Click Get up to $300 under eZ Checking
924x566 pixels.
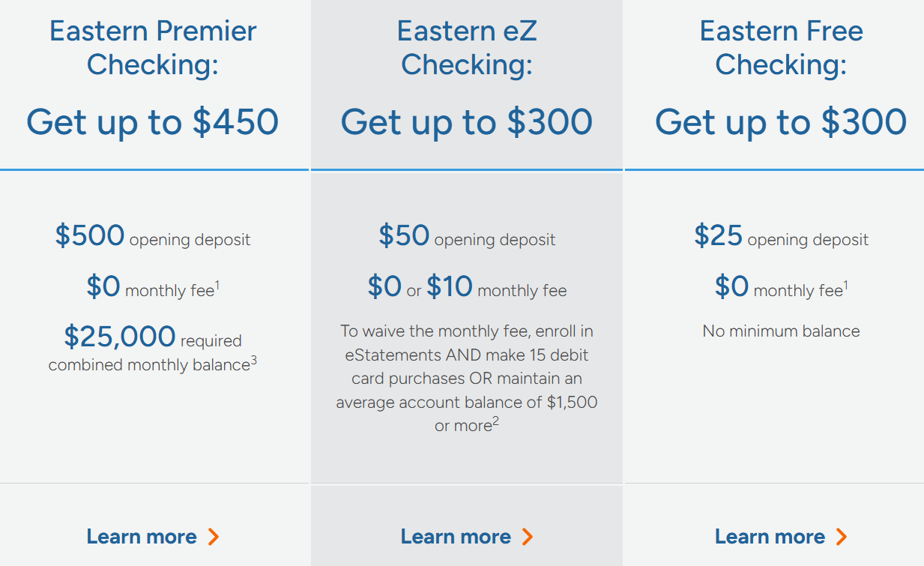(467, 121)
